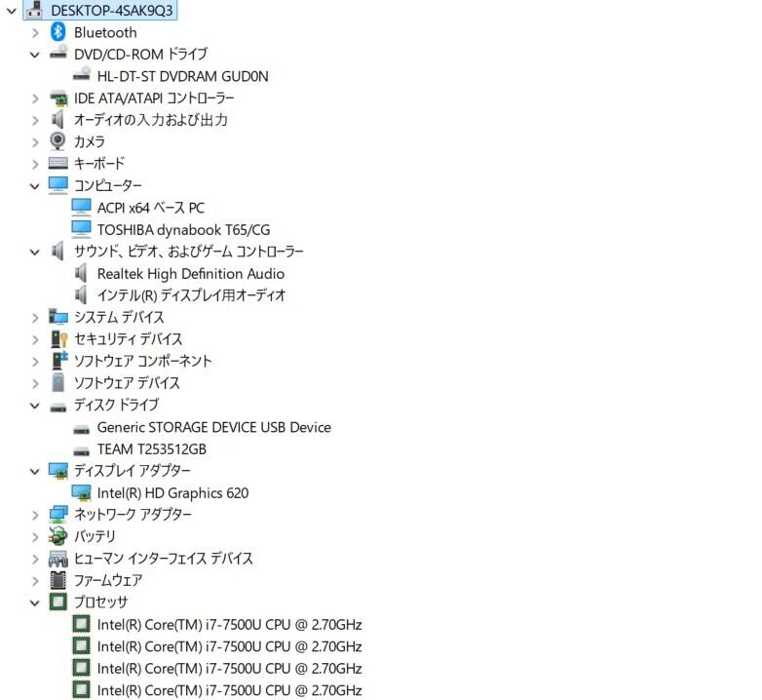Screen dimensions: 762x700
Task: Click the Bluetooth category icon
Action: (57, 32)
